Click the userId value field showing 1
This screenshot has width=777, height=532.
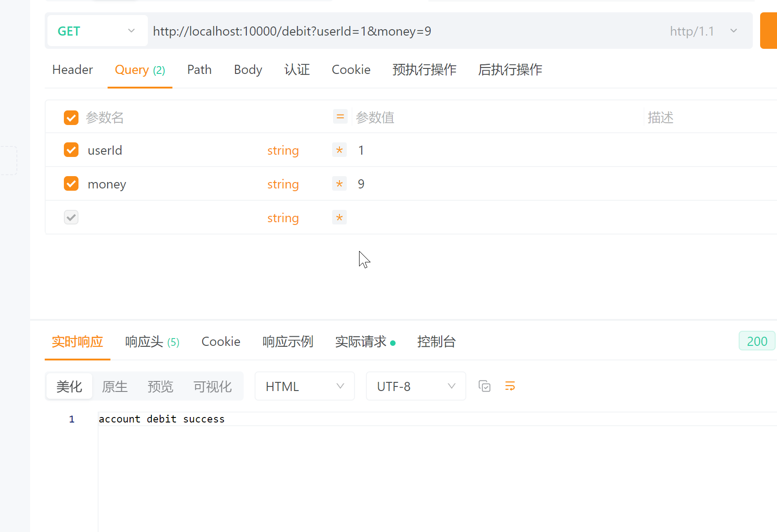coord(497,150)
